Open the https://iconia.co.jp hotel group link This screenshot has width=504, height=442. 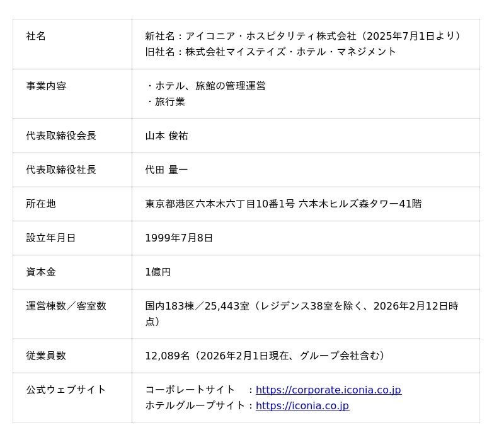[302, 406]
